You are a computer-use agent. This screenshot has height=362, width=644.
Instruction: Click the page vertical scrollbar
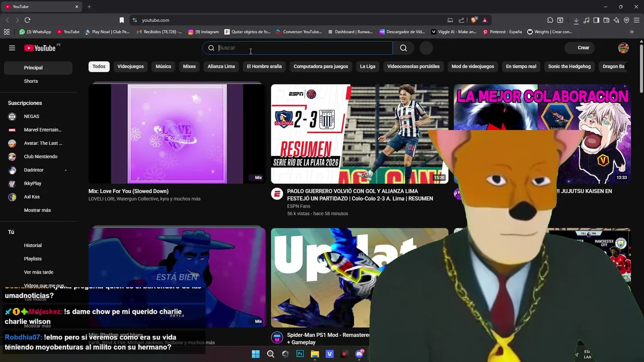[641, 68]
